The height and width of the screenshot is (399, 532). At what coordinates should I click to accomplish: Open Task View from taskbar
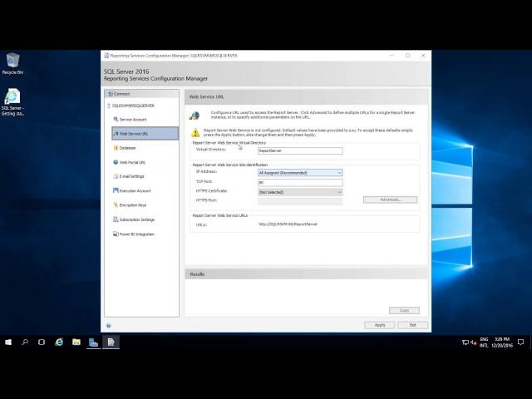pyautogui.click(x=42, y=342)
